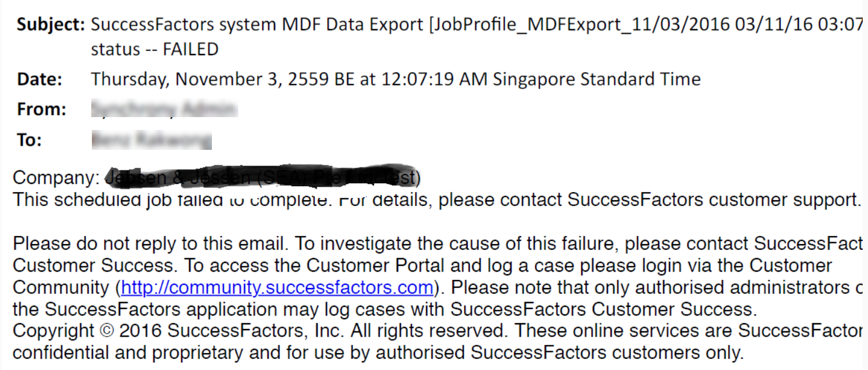The width and height of the screenshot is (868, 370).
Task: Click the Date label
Action: tap(40, 79)
